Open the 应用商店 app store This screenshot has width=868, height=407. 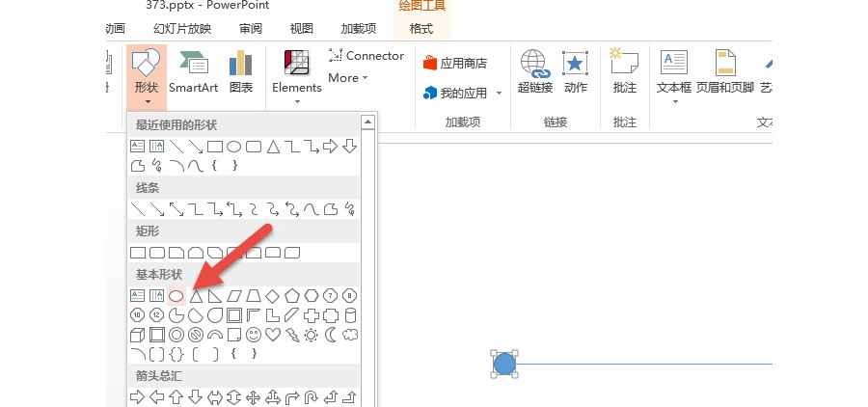click(454, 63)
